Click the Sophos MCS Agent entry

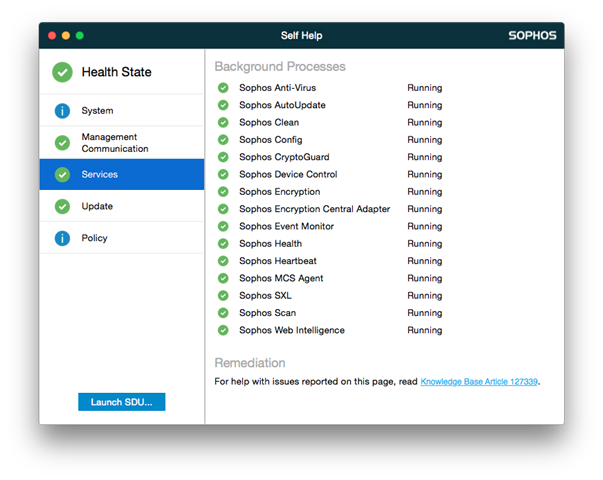(x=281, y=278)
